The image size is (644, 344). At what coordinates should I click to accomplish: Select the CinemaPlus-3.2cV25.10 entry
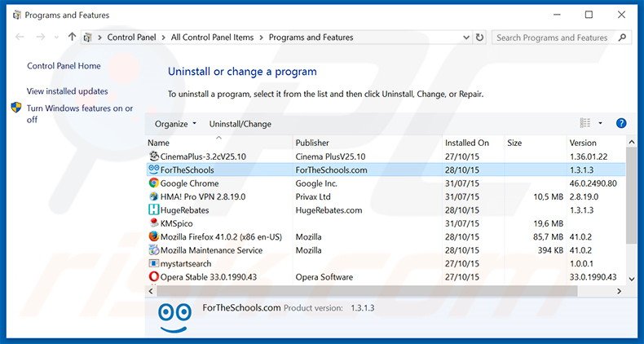[x=203, y=157]
